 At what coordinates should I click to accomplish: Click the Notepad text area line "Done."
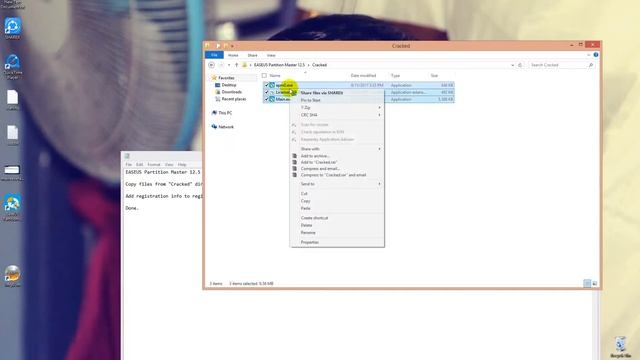point(132,208)
